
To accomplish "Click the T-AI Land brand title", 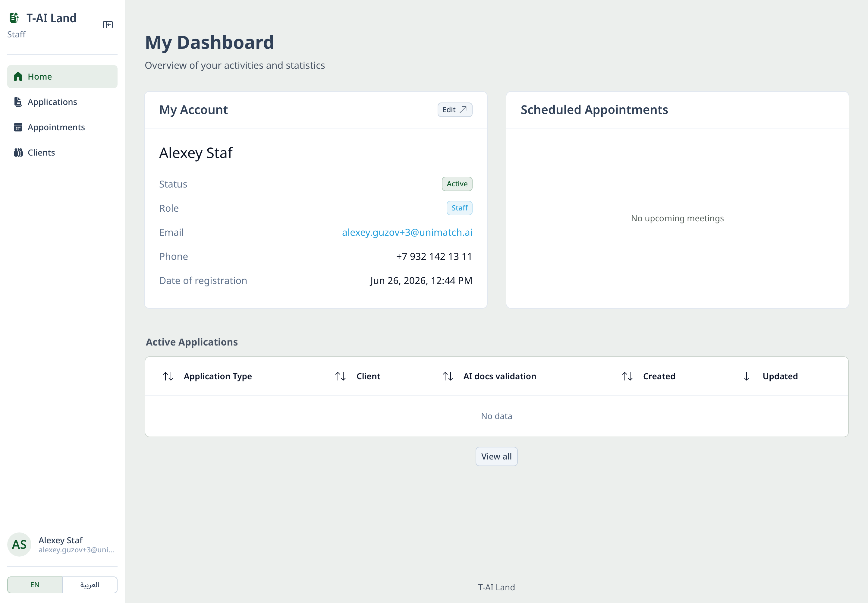I will (51, 18).
